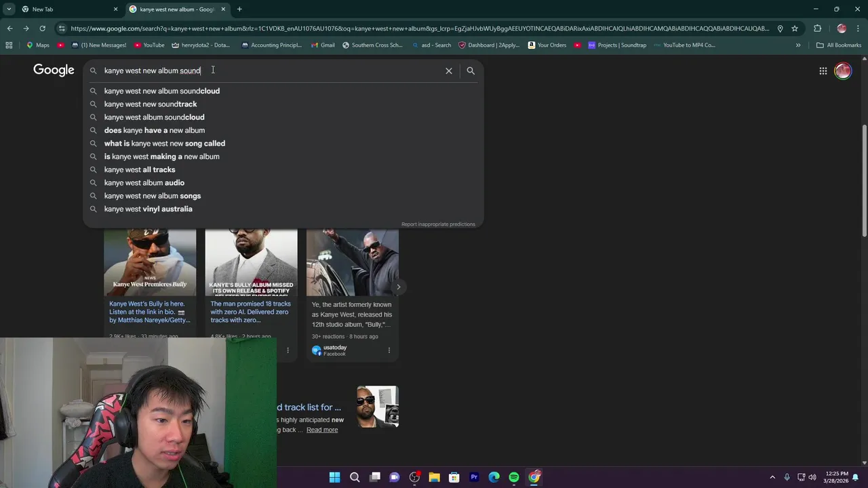The width and height of the screenshot is (868, 488).
Task: Open Spotify from taskbar
Action: pyautogui.click(x=514, y=477)
